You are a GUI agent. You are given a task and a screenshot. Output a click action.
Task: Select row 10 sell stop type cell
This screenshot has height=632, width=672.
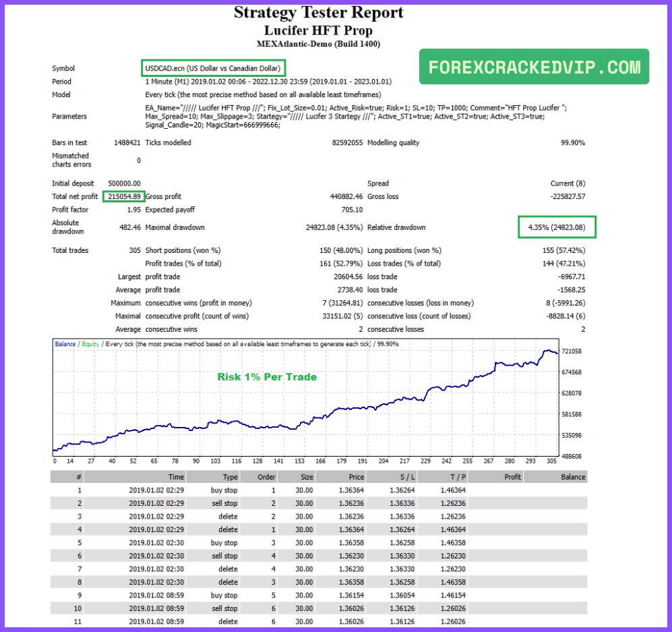coord(224,608)
